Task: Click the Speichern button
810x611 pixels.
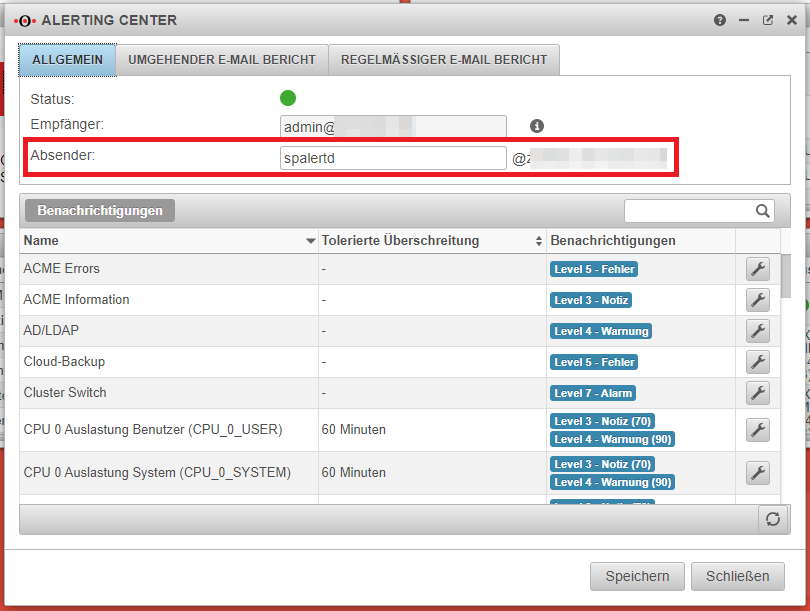Action: [x=637, y=576]
